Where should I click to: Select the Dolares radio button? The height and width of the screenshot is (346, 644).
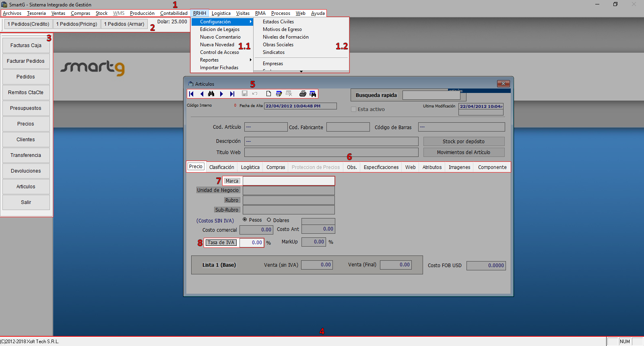pyautogui.click(x=269, y=220)
